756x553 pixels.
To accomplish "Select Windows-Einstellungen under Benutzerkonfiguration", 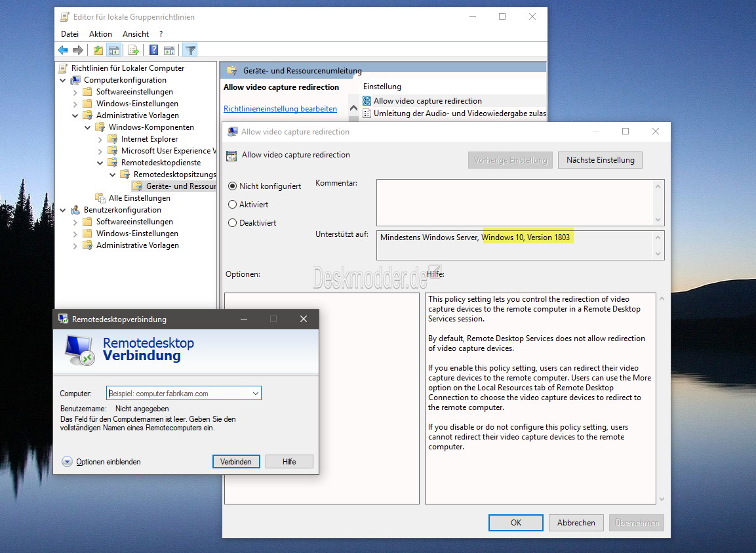I will coord(138,234).
